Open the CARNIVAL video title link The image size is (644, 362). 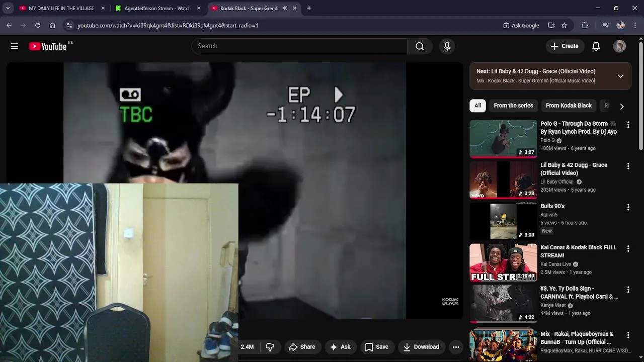[579, 293]
